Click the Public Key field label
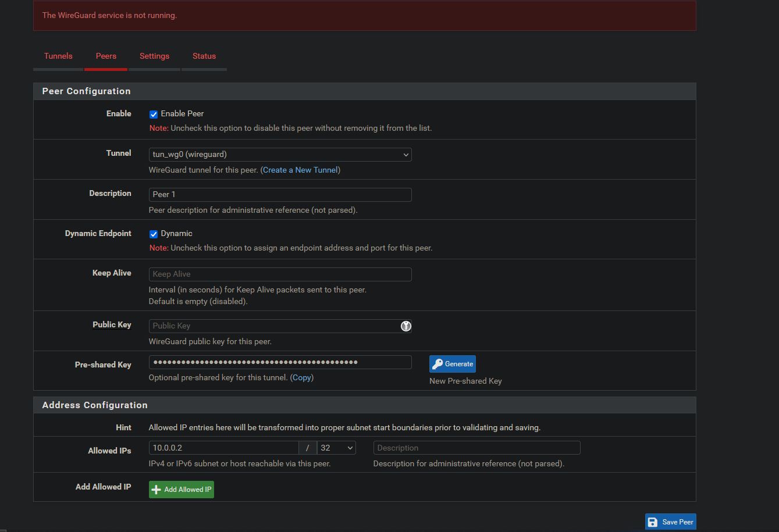This screenshot has height=532, width=779. (x=112, y=325)
